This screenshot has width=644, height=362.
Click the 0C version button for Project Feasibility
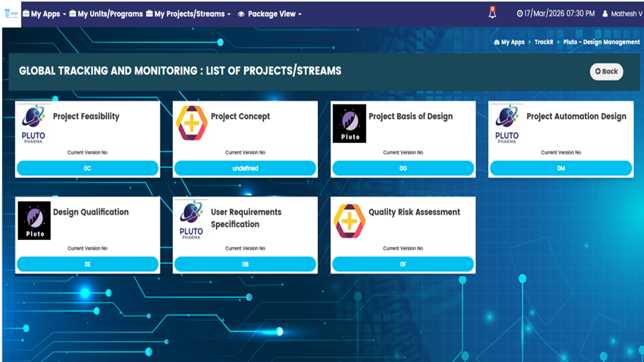(87, 168)
